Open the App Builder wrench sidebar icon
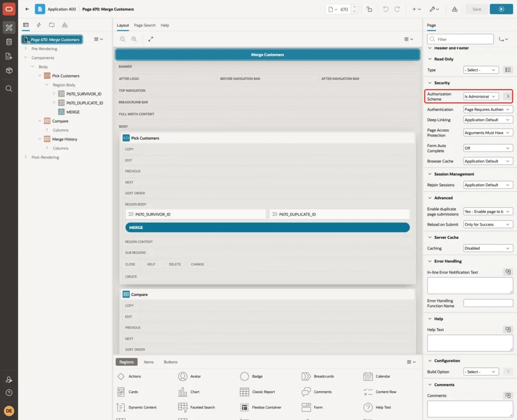This screenshot has width=517, height=420. tap(9, 28)
